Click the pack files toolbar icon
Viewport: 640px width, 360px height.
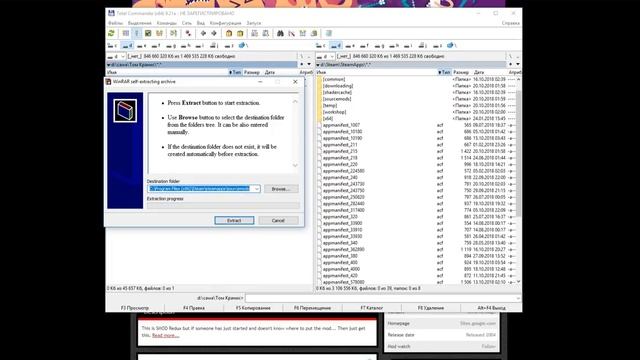[229, 33]
